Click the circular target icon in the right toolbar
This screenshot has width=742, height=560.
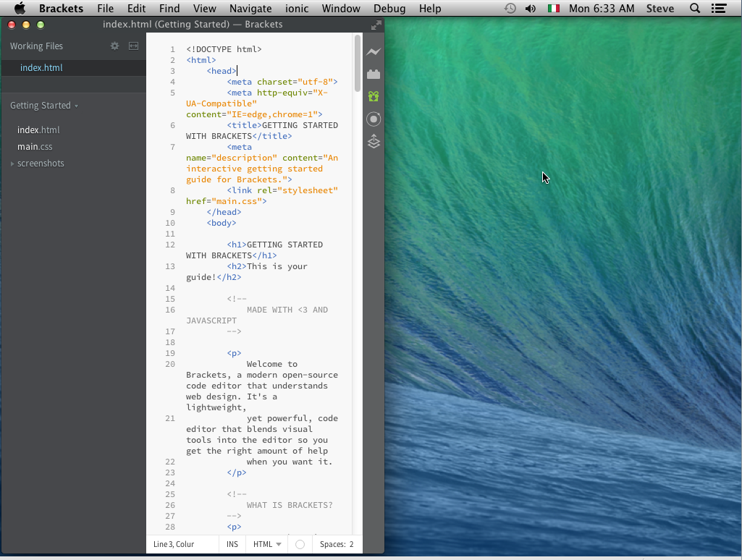[x=374, y=119]
